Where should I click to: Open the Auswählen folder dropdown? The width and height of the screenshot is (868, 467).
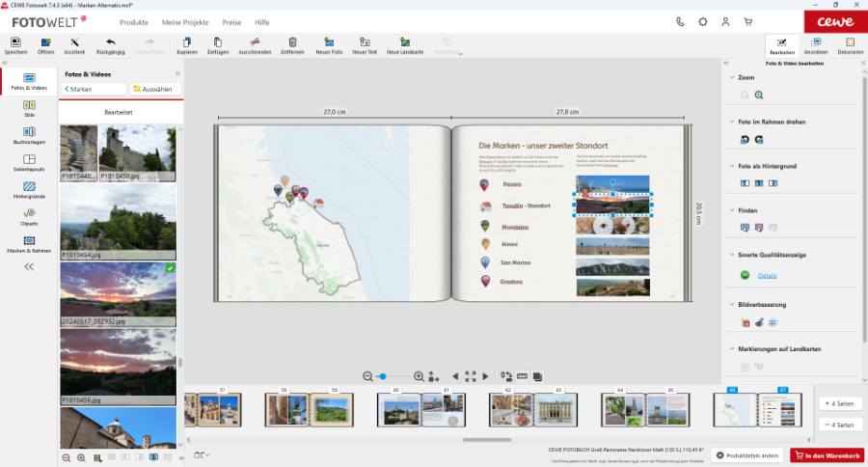[x=155, y=89]
